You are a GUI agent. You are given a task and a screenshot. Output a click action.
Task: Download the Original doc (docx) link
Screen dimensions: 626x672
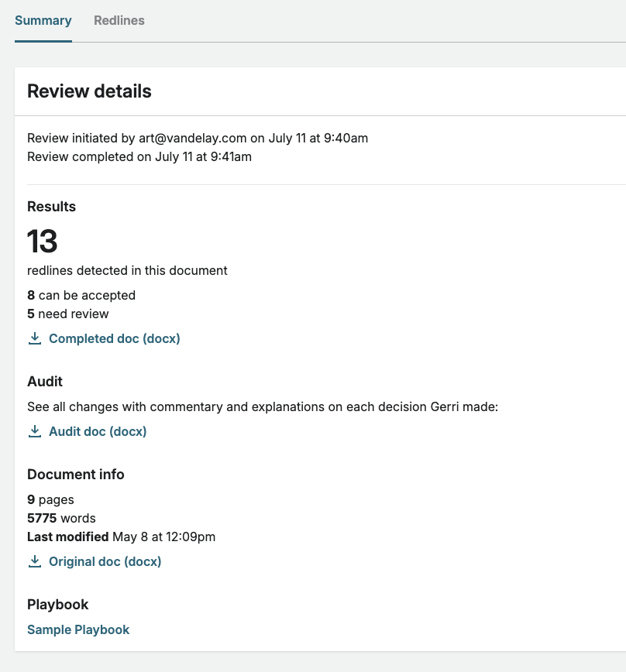tap(105, 562)
